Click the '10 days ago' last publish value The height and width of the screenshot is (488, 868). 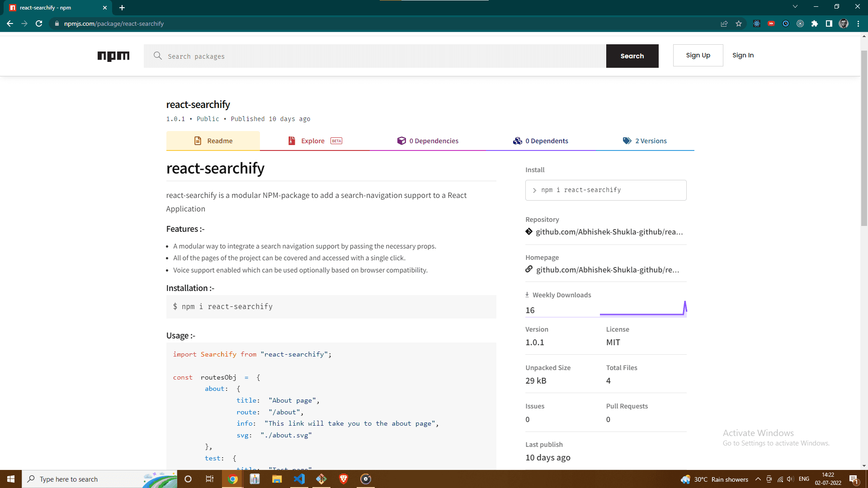[x=548, y=458]
